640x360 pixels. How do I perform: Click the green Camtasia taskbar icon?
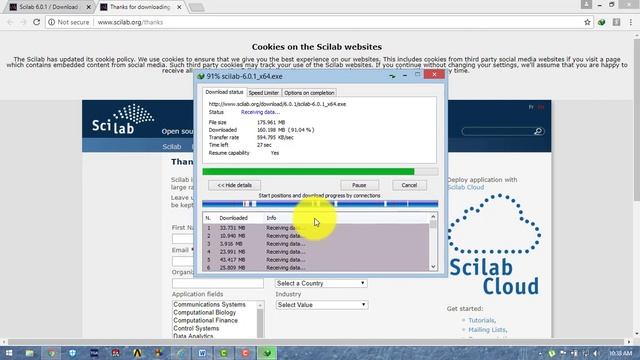[x=224, y=353]
